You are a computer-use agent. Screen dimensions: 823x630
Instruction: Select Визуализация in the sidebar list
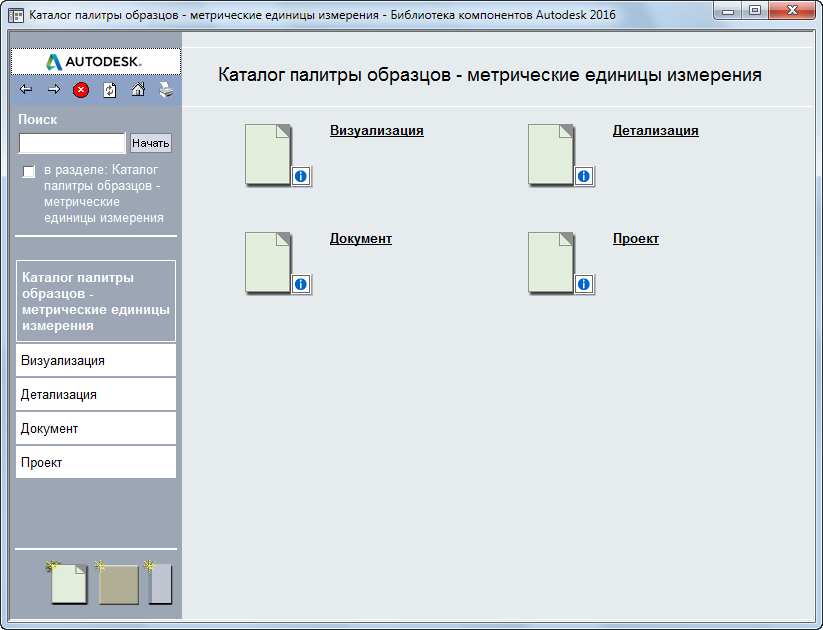(x=96, y=360)
